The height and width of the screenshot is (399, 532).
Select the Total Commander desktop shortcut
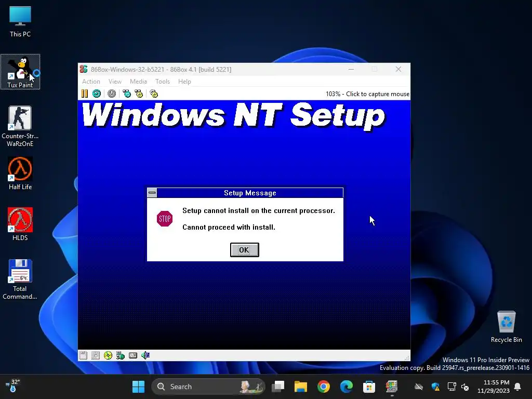[x=20, y=280]
